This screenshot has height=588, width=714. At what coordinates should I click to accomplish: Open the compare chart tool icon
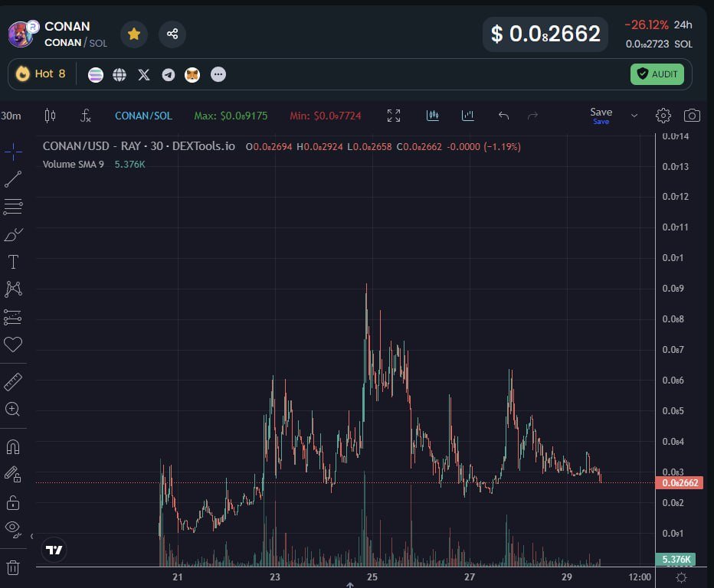point(433,116)
